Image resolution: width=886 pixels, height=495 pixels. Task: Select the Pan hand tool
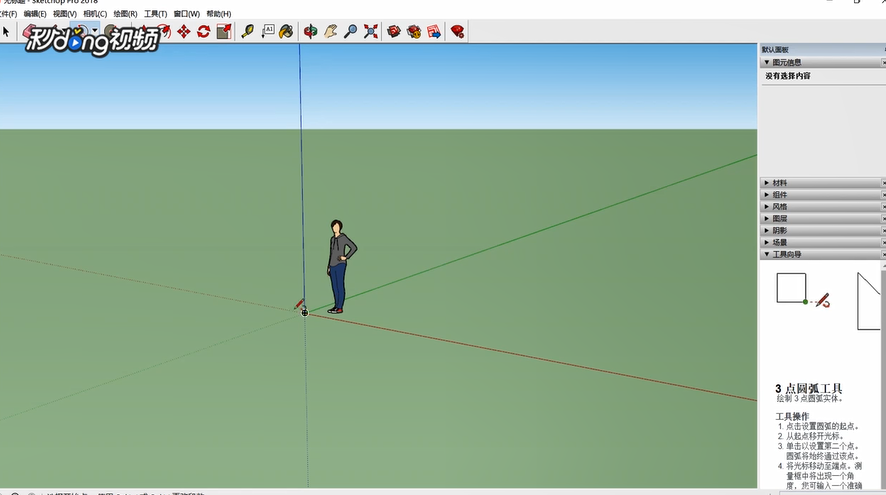click(x=331, y=32)
